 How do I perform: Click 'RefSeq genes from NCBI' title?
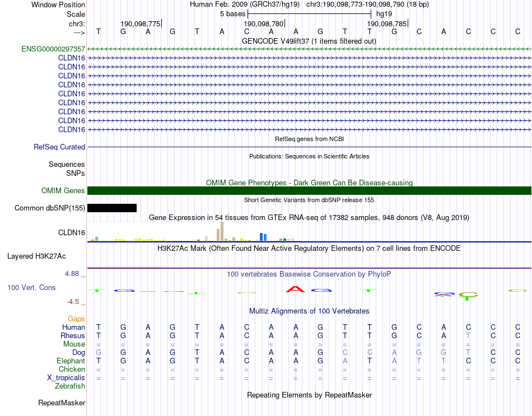tap(309, 139)
